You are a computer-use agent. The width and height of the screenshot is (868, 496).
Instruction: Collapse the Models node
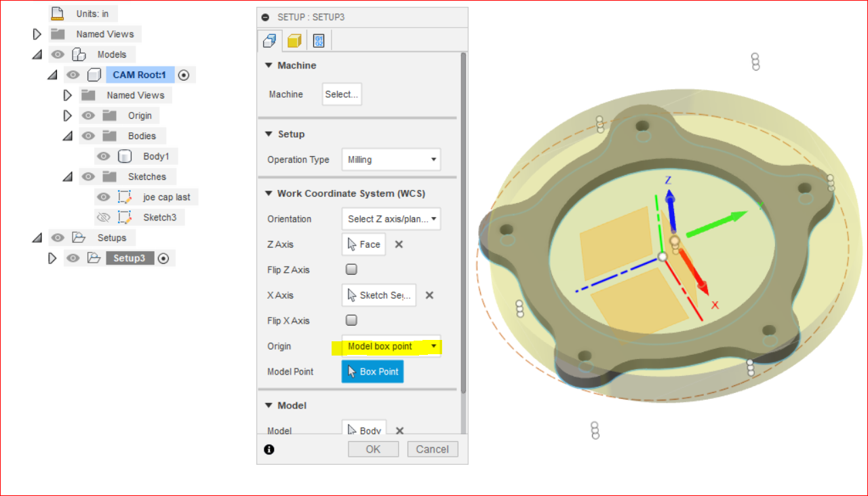tap(37, 54)
